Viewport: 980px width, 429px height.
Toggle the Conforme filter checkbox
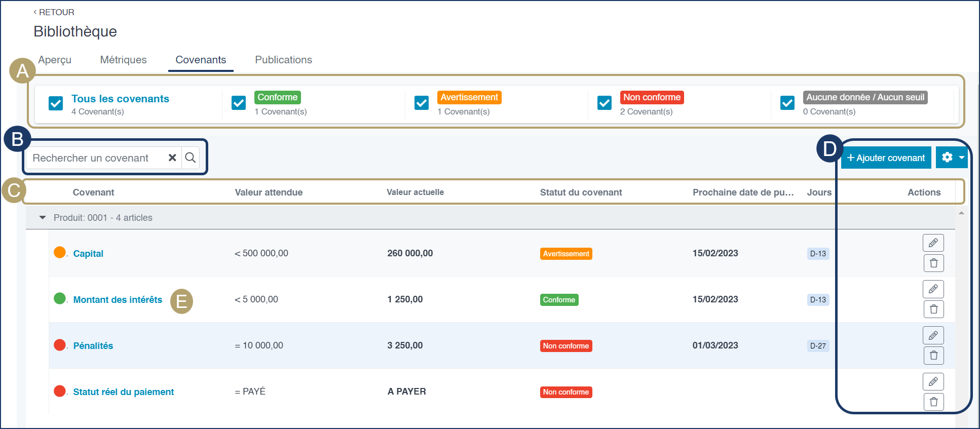click(239, 103)
